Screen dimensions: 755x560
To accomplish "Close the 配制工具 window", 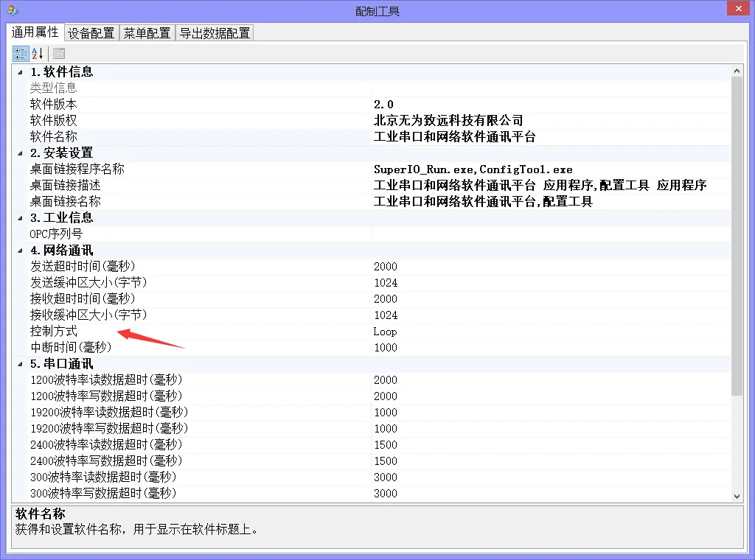I will [735, 10].
